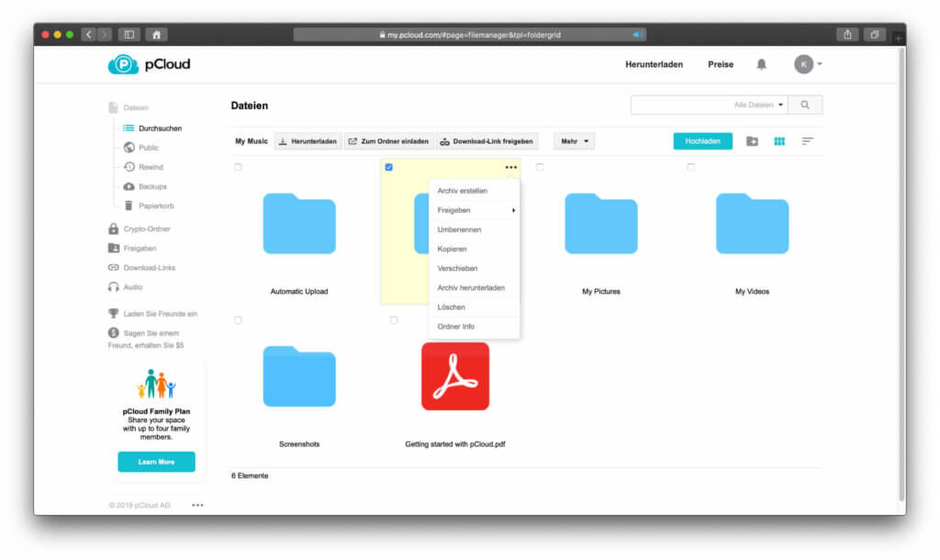
Task: Open the Getting started with pCloud.pdf file
Action: tap(455, 376)
